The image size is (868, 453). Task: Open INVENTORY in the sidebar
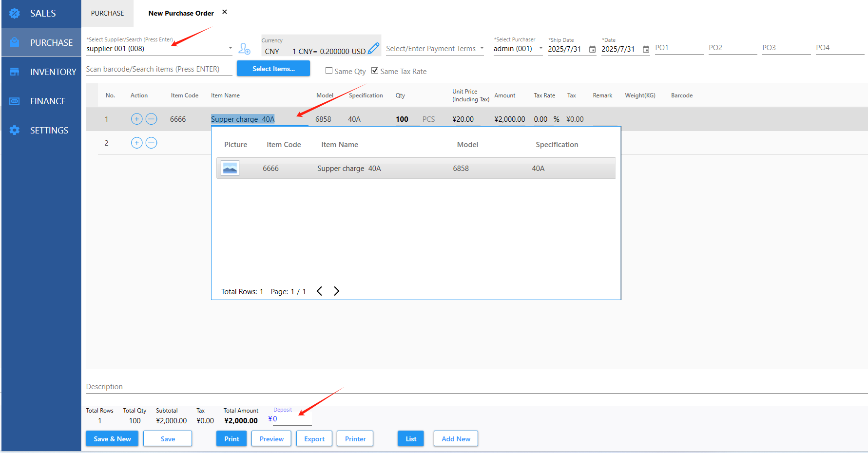[x=53, y=72]
